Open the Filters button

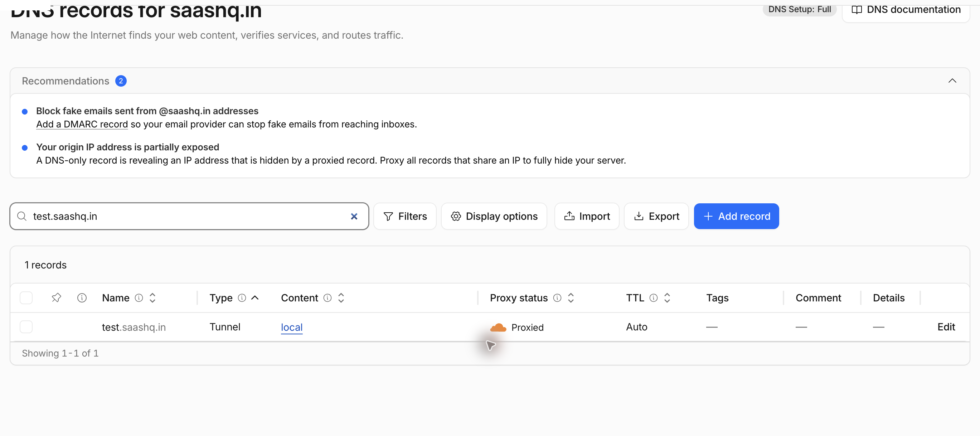pos(405,216)
